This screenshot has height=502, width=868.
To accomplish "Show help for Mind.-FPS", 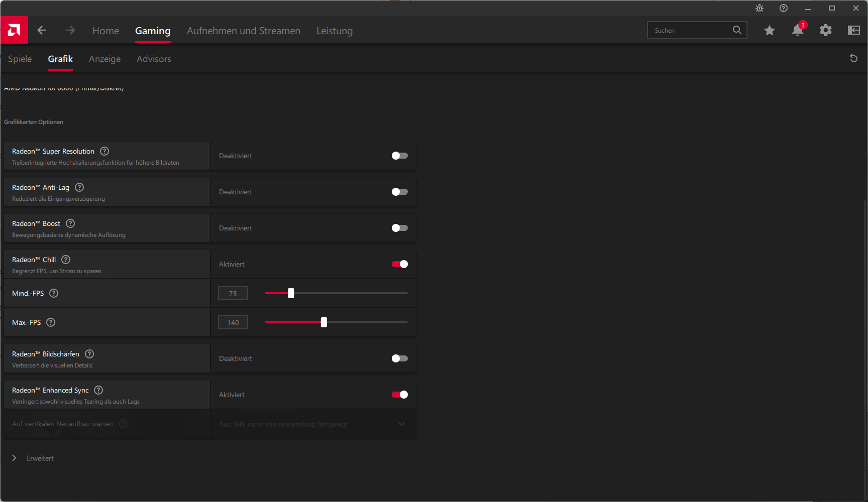I will tap(54, 293).
